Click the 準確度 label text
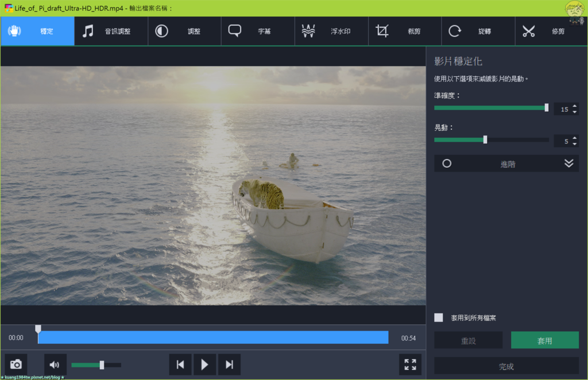The image size is (588, 380). 447,95
